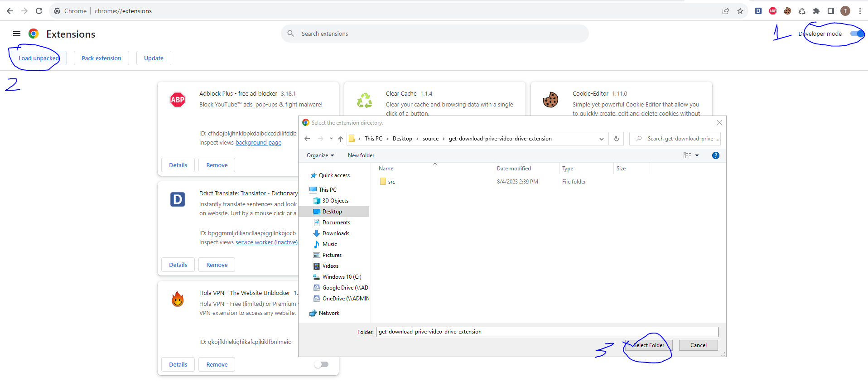Image resolution: width=868 pixels, height=382 pixels.
Task: Bookmark this tab with star icon
Action: click(x=740, y=11)
